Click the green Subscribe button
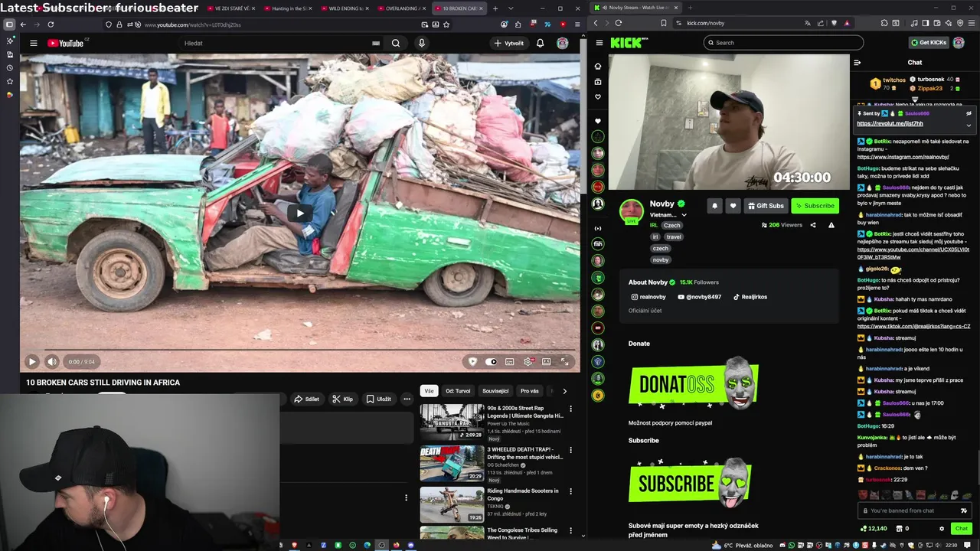The width and height of the screenshot is (980, 551). pos(815,206)
